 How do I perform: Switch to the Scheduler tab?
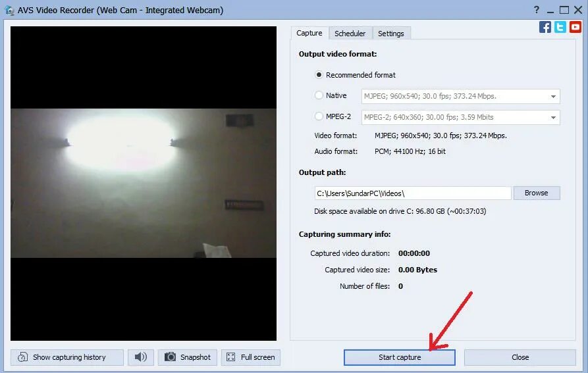click(350, 34)
